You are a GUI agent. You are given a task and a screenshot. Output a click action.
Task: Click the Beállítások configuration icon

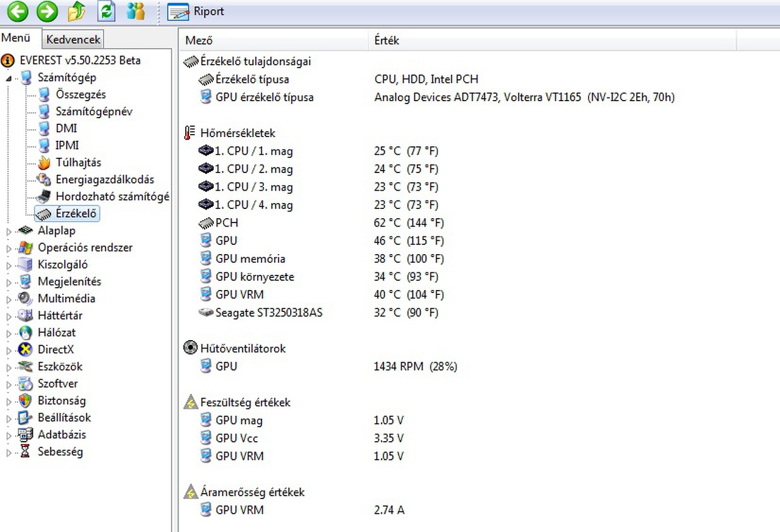coord(26,418)
